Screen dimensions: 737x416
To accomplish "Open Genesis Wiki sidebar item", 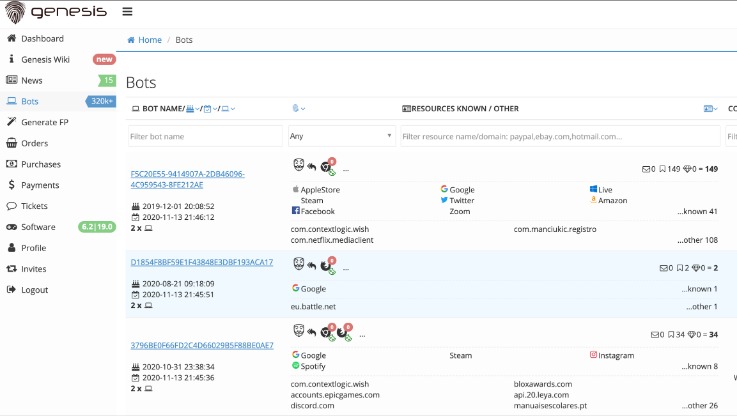I will [x=45, y=60].
